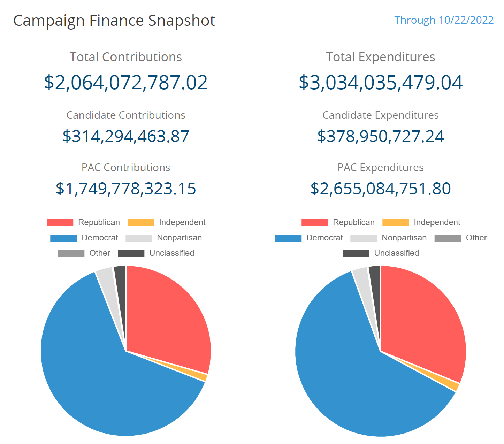Toggle Unclassified swatch in contributions legend

(x=131, y=253)
